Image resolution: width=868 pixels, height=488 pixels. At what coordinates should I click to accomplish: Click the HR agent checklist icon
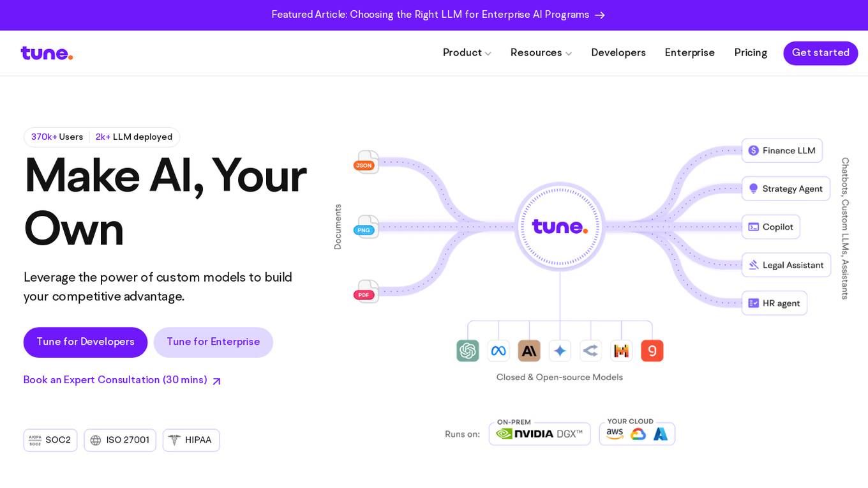coord(754,303)
